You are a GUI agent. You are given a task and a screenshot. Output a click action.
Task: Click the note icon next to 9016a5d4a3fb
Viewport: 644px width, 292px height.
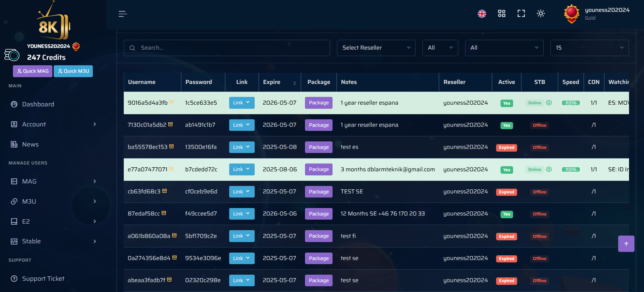(x=171, y=102)
